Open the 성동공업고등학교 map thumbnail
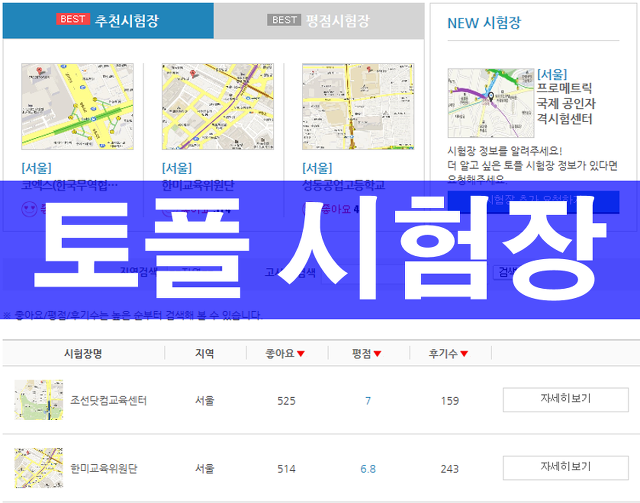 coord(358,106)
